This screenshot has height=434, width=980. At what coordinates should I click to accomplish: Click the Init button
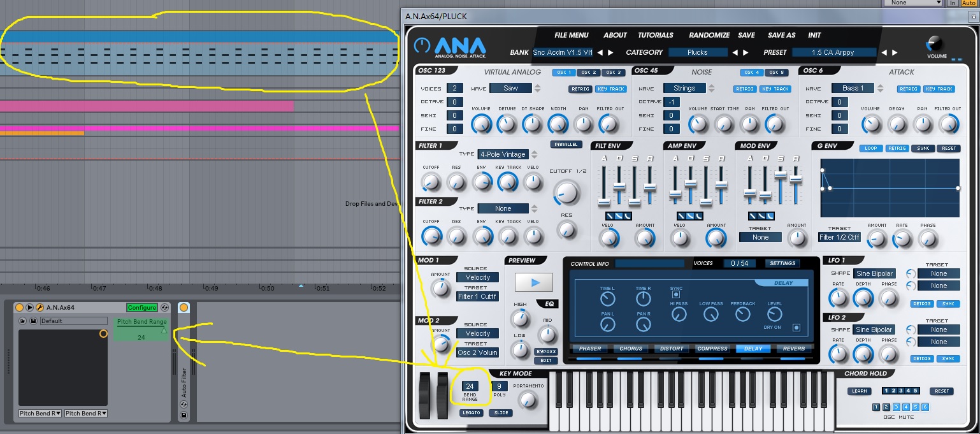[814, 35]
